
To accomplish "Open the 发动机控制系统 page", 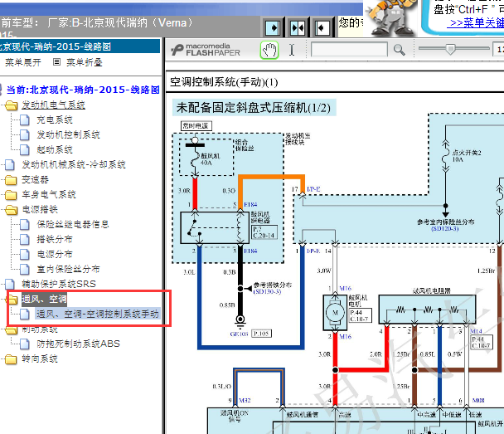I will coord(68,134).
